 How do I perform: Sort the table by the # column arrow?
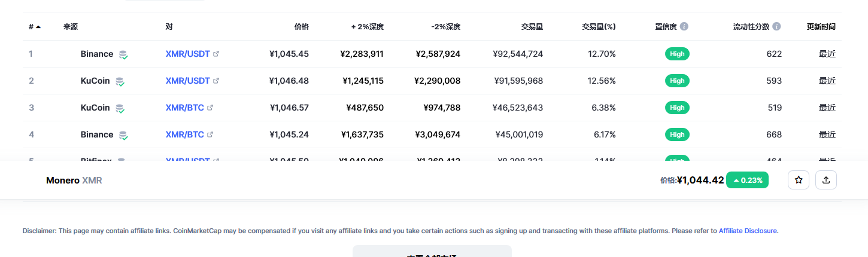(38, 27)
